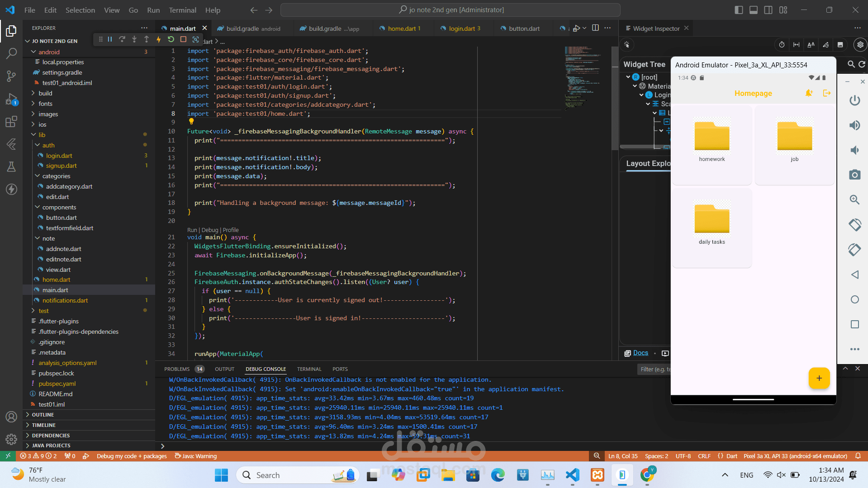The width and height of the screenshot is (868, 488).
Task: Trigger Flutter hot reload lightning icon
Action: 158,39
